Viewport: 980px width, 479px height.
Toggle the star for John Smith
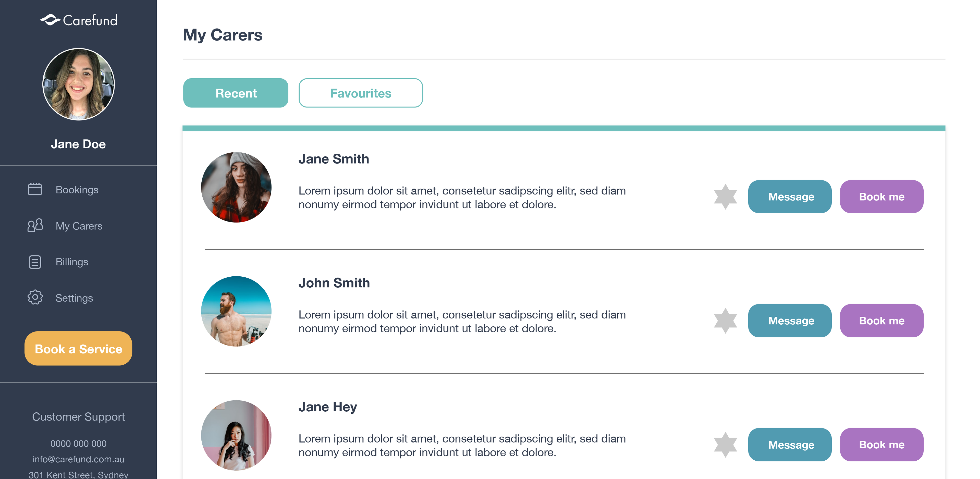[725, 321]
